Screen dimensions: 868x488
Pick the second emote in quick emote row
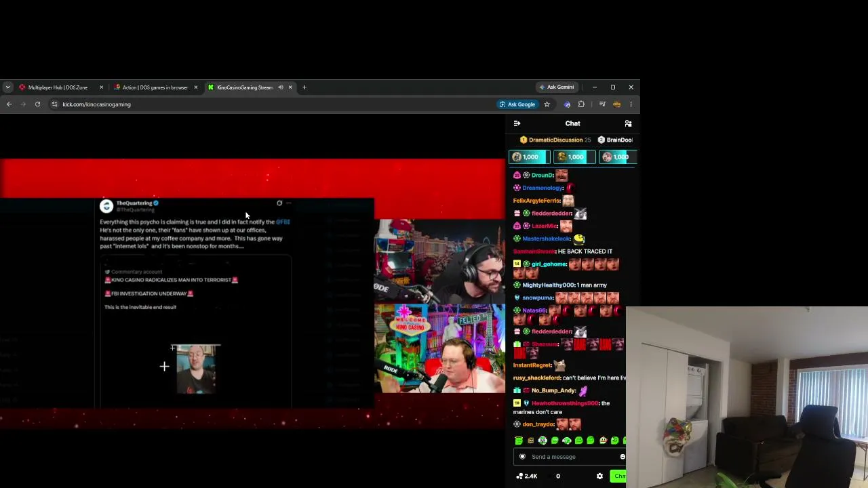tap(531, 441)
